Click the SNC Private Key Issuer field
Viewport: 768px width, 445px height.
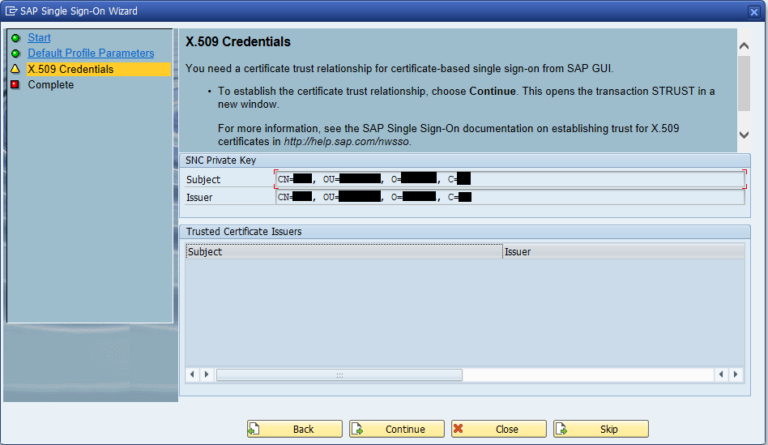(510, 197)
